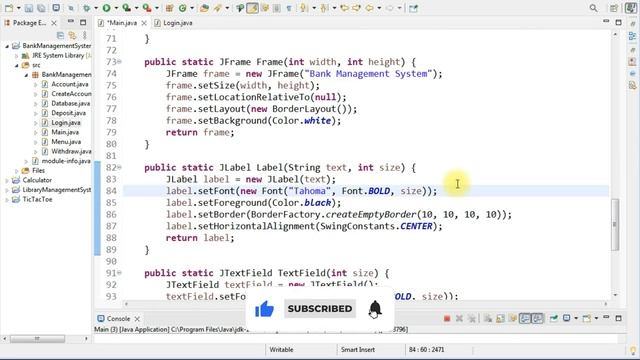
Task: Toggle the Mark Occurrences highlighter icon
Action: tap(252, 8)
